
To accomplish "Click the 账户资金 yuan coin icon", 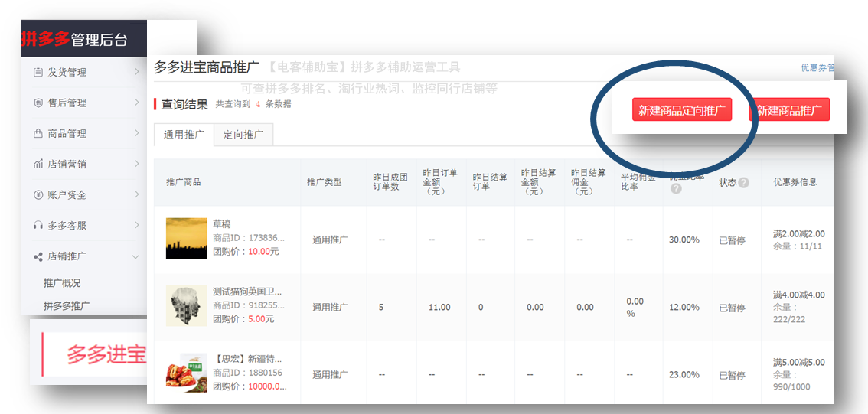I will coord(38,195).
